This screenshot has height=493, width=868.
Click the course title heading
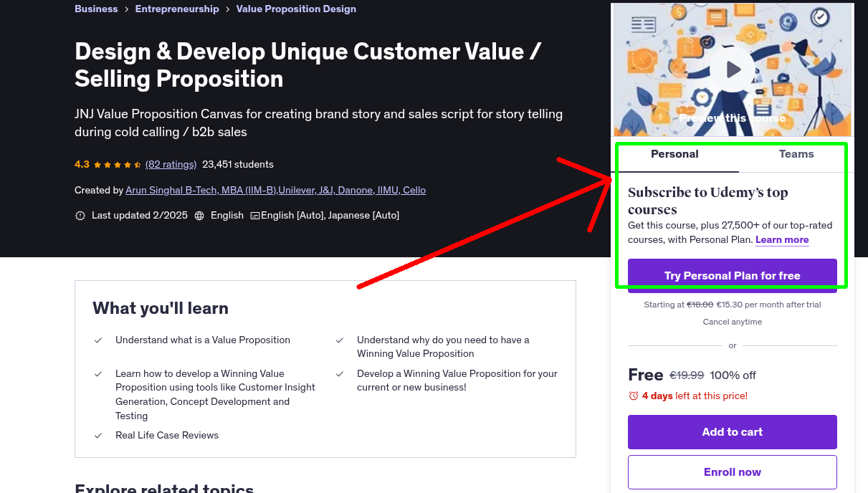tap(308, 64)
